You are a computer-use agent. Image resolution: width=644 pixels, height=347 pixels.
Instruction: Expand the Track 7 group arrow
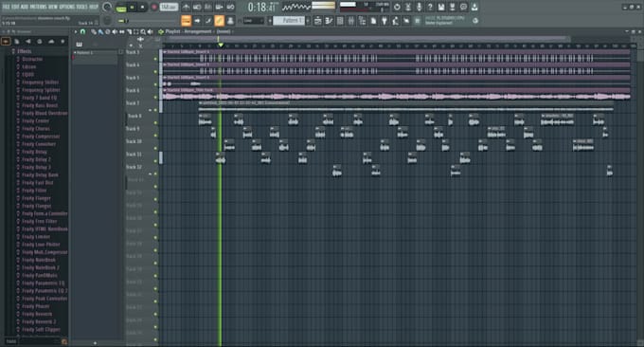coord(151,110)
